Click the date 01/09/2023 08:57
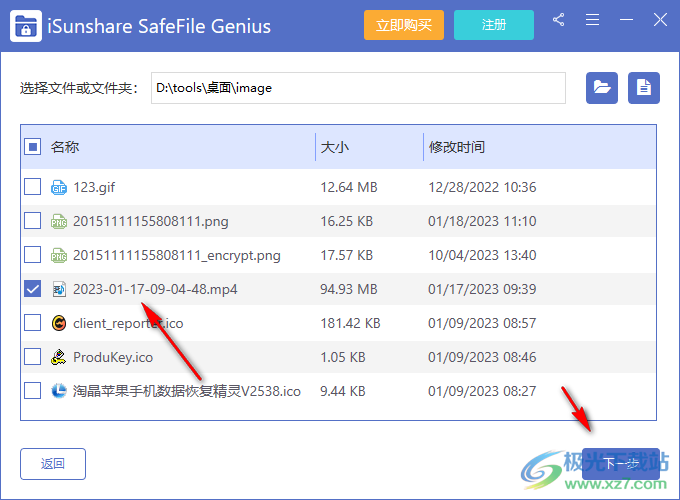Image resolution: width=680 pixels, height=500 pixels. point(482,323)
